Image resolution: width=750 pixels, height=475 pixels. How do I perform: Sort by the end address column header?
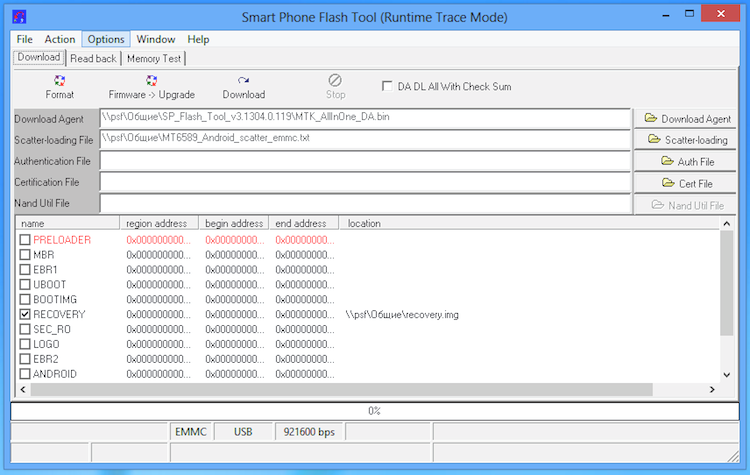point(304,223)
